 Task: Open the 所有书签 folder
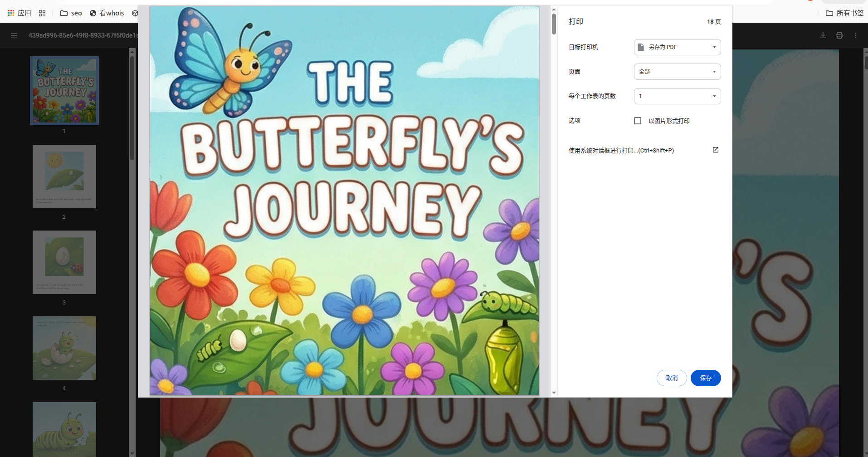(x=844, y=13)
